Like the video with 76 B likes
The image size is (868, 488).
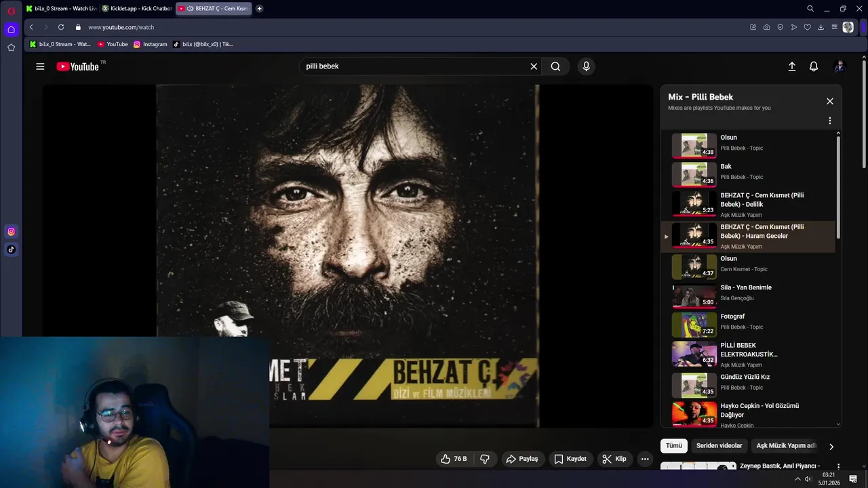click(454, 459)
